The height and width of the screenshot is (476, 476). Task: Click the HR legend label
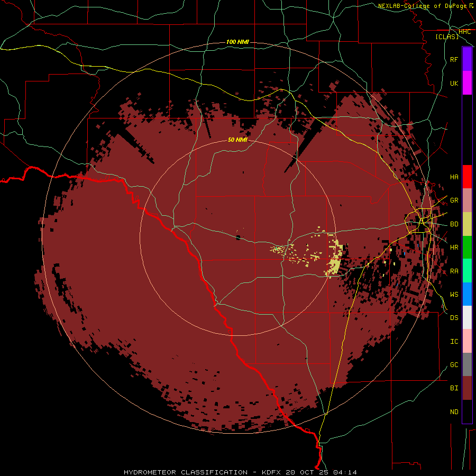click(454, 248)
